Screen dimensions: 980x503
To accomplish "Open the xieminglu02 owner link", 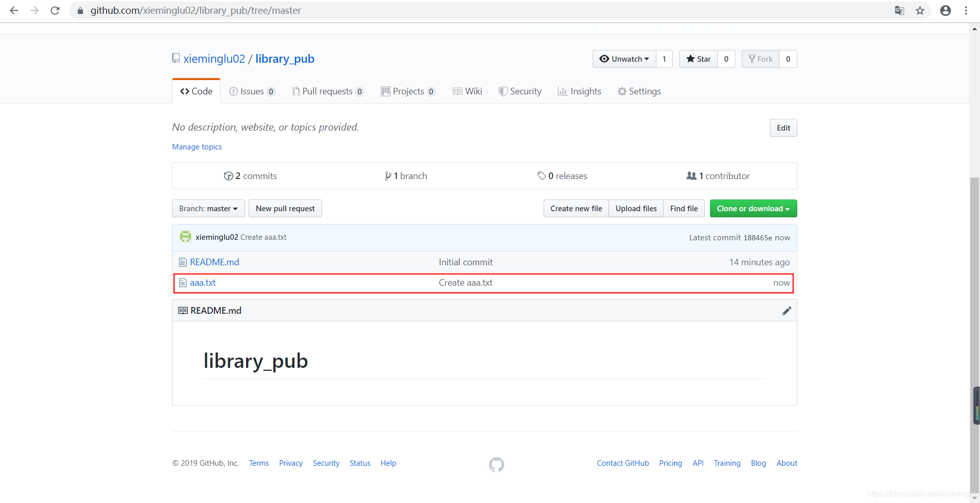I will (x=214, y=59).
